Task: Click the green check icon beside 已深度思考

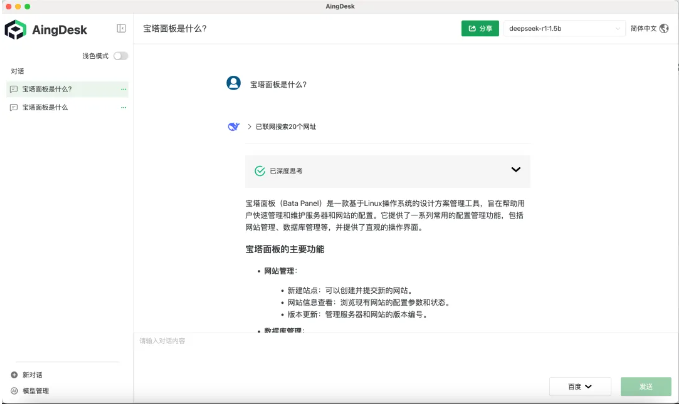Action: pos(260,171)
